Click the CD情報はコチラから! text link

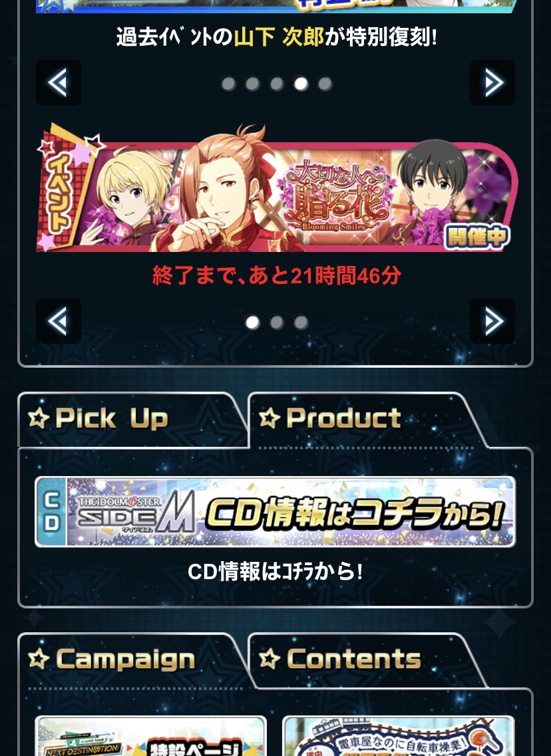tap(275, 572)
